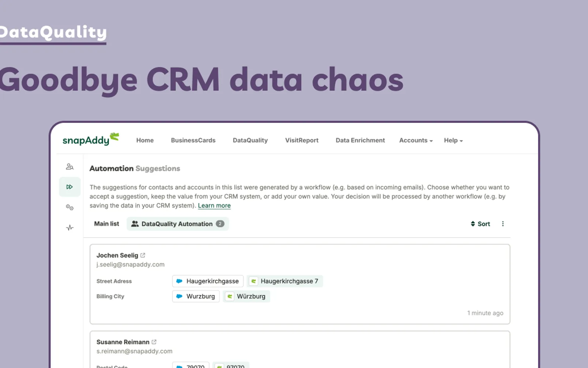Image resolution: width=588 pixels, height=368 pixels.
Task: Switch to the Main list tab
Action: pos(107,224)
